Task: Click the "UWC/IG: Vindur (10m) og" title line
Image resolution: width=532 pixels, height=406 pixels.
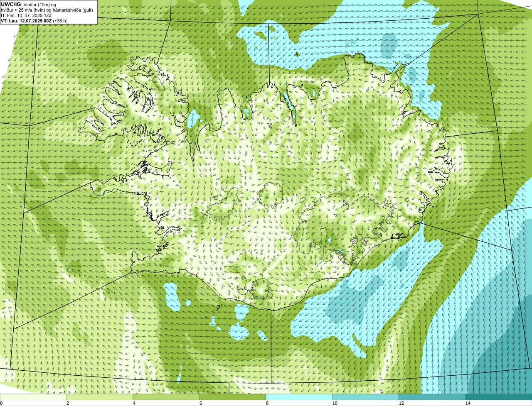Action: pyautogui.click(x=29, y=4)
